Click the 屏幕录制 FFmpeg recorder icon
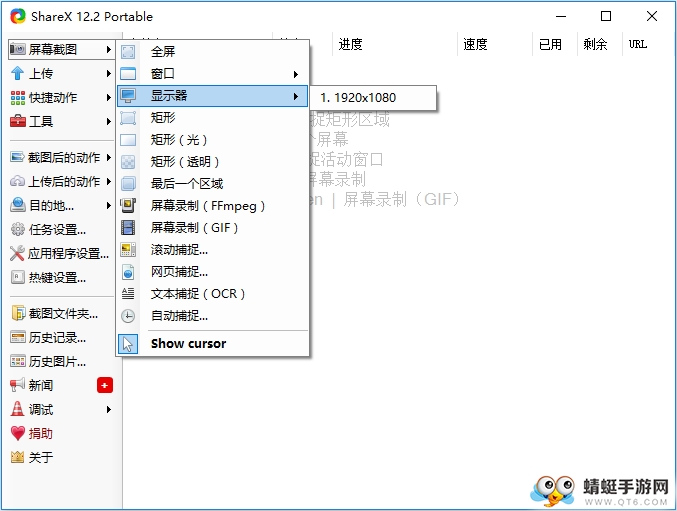 [128, 205]
